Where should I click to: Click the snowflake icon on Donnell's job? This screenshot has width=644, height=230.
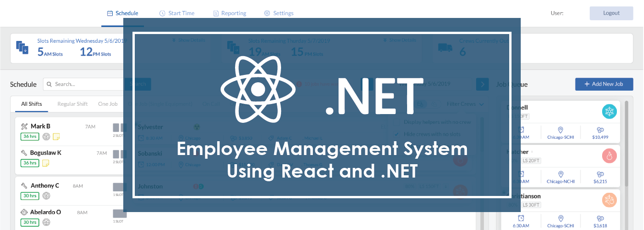click(x=609, y=112)
